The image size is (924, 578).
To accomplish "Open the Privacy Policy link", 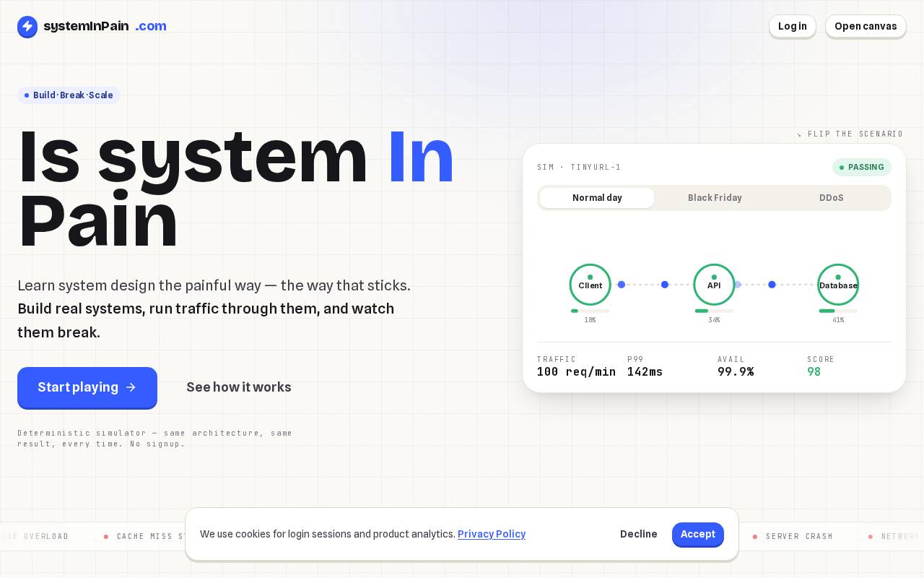I will click(x=492, y=534).
